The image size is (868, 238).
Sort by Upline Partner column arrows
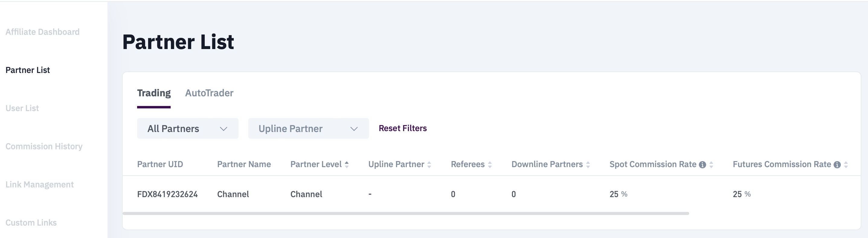point(429,164)
